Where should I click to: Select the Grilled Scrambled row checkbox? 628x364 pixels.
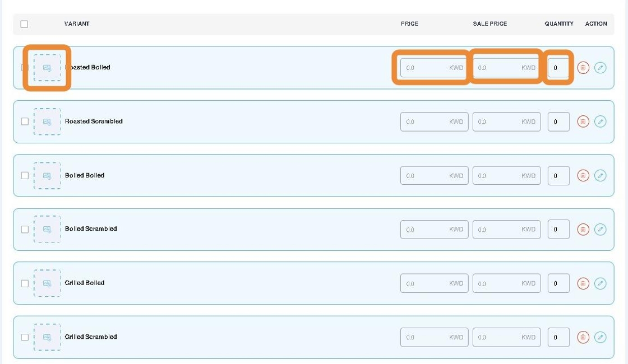(x=25, y=337)
